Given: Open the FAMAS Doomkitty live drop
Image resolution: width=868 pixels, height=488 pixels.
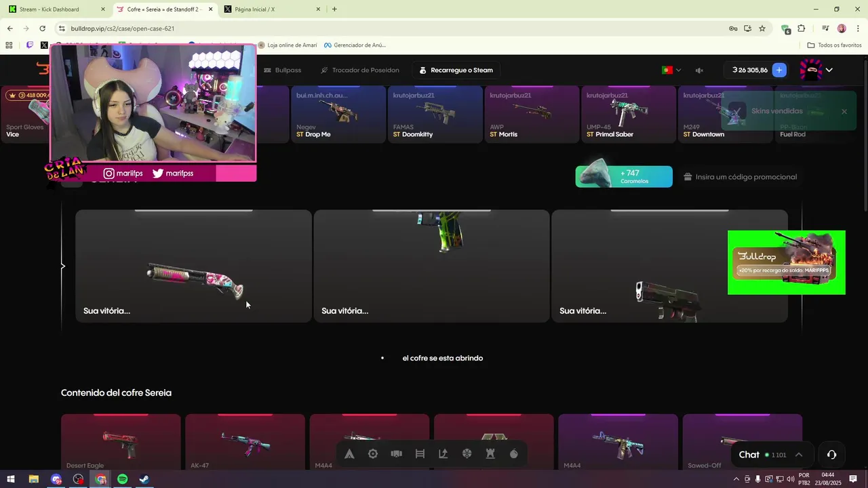Looking at the screenshot, I should 434,114.
